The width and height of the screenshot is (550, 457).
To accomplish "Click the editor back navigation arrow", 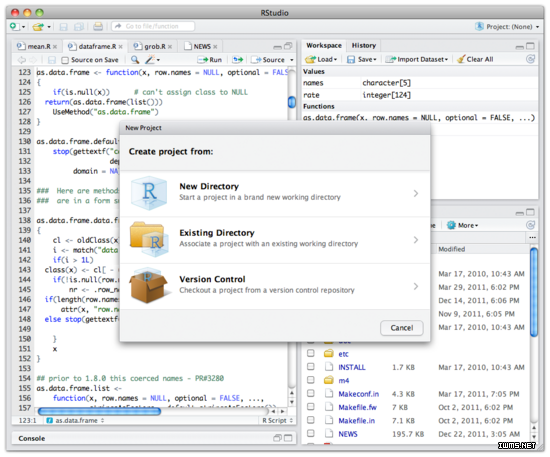I will pyautogui.click(x=22, y=60).
